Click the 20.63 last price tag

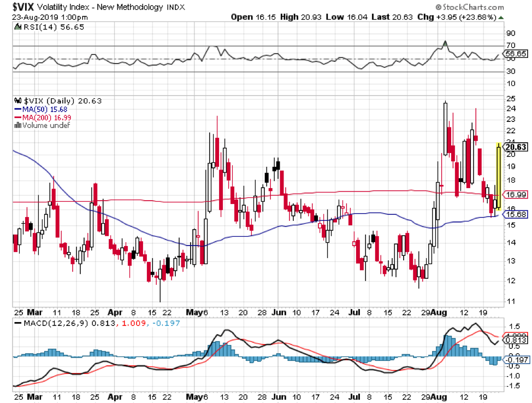click(516, 147)
